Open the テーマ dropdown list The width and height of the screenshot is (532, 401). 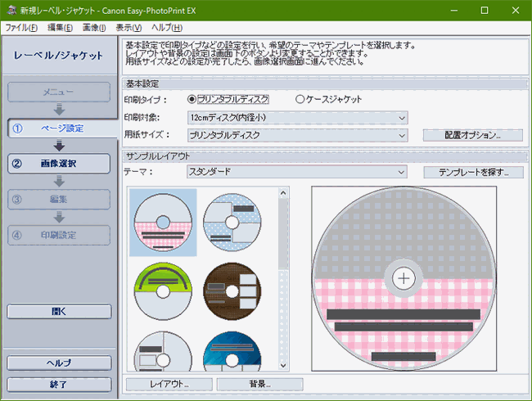pyautogui.click(x=296, y=172)
